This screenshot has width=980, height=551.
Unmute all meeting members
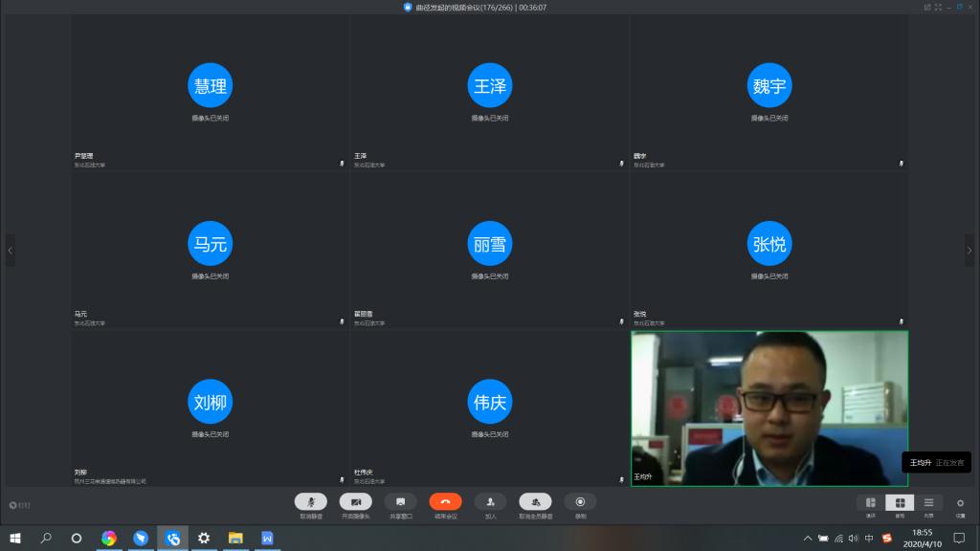(x=535, y=502)
